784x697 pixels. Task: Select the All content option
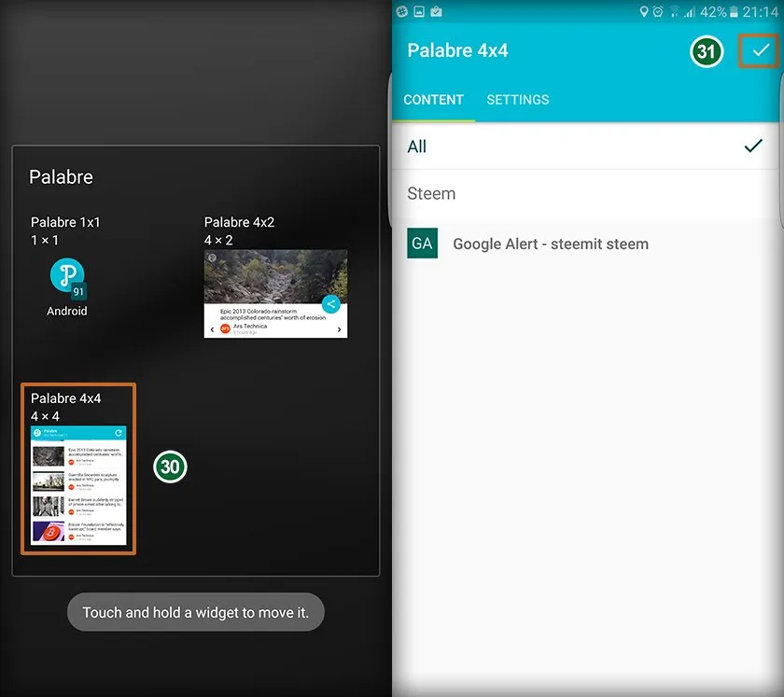click(x=587, y=146)
